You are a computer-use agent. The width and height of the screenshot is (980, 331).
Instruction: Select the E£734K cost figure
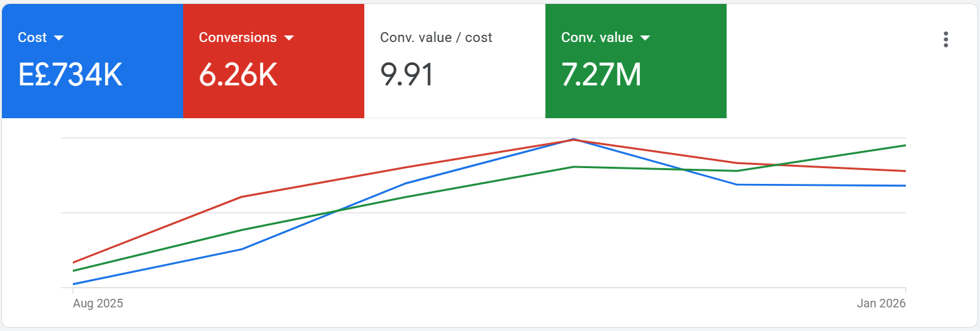pos(70,76)
